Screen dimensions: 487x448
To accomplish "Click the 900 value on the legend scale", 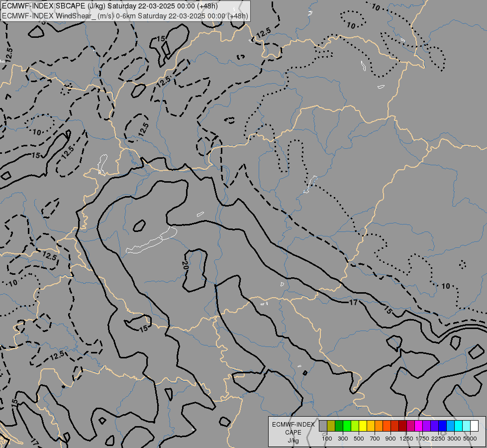I will click(x=390, y=439).
